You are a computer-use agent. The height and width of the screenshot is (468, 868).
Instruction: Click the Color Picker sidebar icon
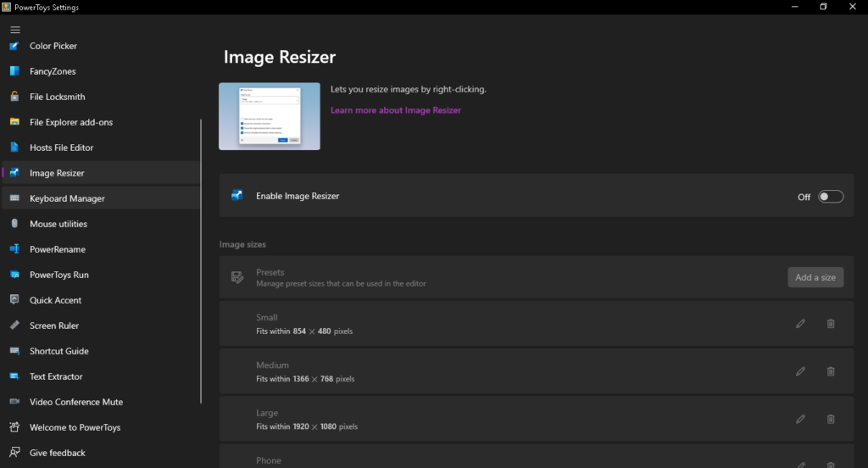click(15, 46)
